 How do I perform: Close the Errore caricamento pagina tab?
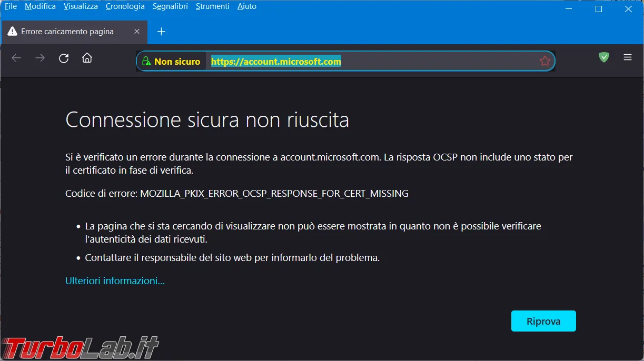click(137, 32)
